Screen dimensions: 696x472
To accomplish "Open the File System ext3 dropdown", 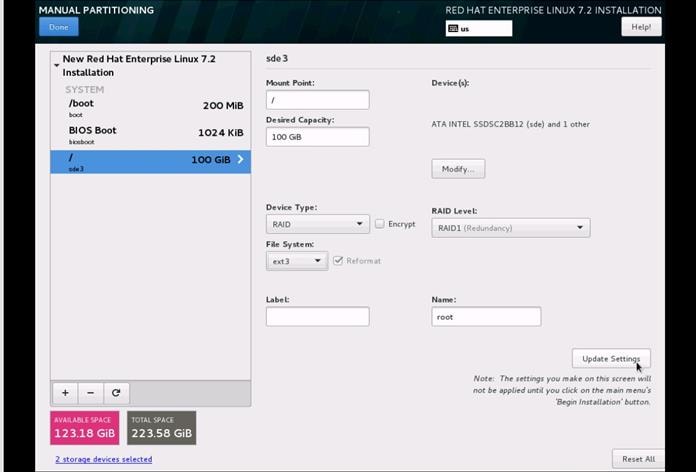I will click(297, 261).
